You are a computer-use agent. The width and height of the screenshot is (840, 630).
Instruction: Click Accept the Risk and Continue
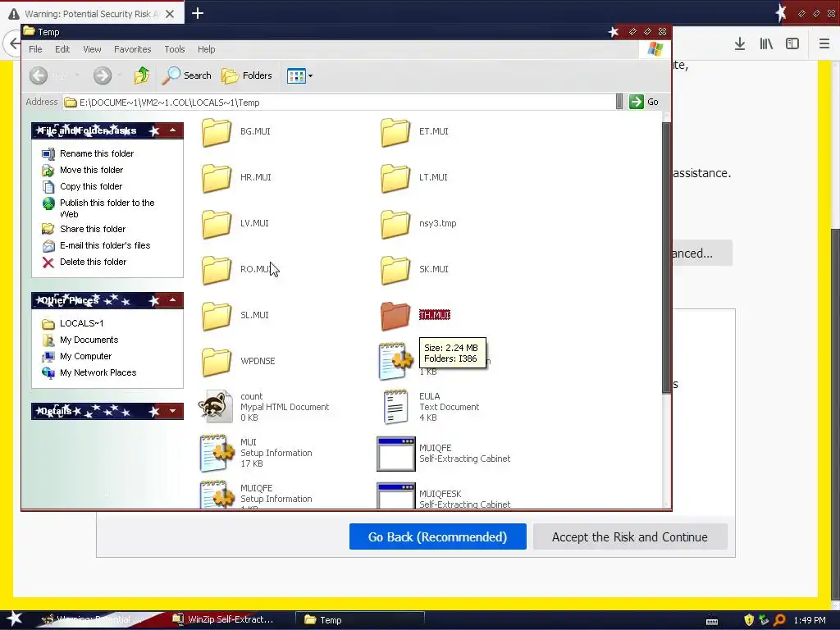(x=630, y=536)
